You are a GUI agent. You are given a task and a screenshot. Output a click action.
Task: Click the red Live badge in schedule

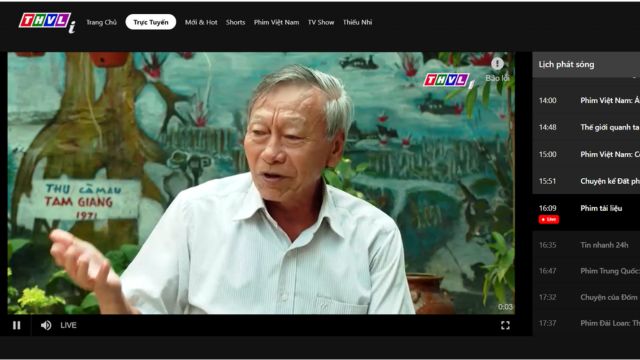tap(549, 220)
